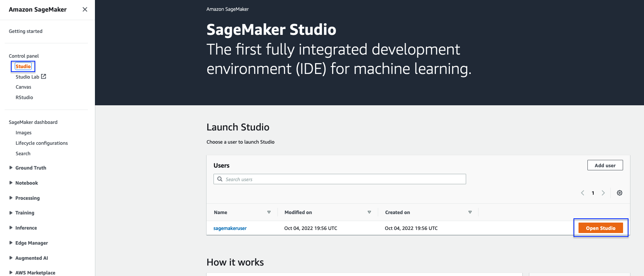Click the search magnifier icon in Users
Viewport: 644px width, 276px height.
(x=220, y=179)
